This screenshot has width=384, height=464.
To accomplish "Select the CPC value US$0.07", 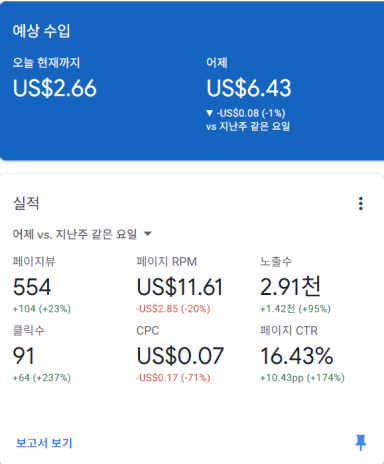I will point(180,356).
